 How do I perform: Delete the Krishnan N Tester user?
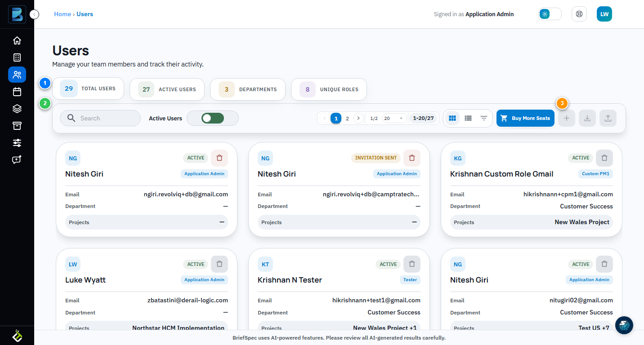pos(412,264)
